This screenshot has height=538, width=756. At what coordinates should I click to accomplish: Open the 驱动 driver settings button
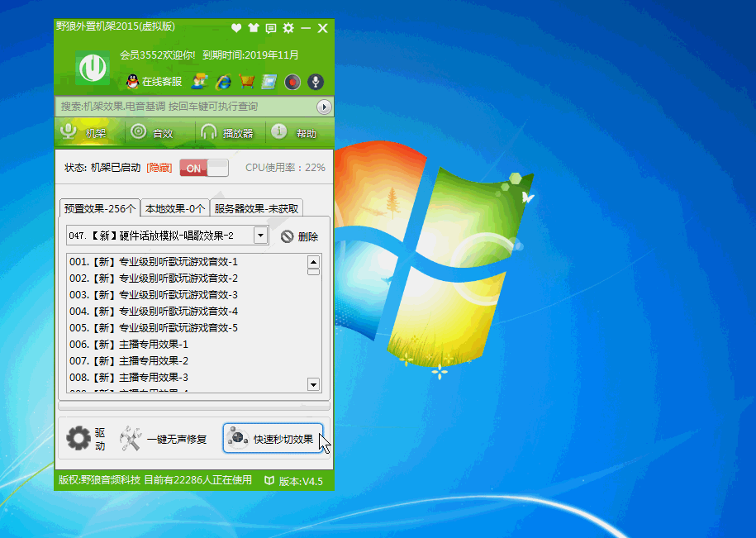pos(86,439)
